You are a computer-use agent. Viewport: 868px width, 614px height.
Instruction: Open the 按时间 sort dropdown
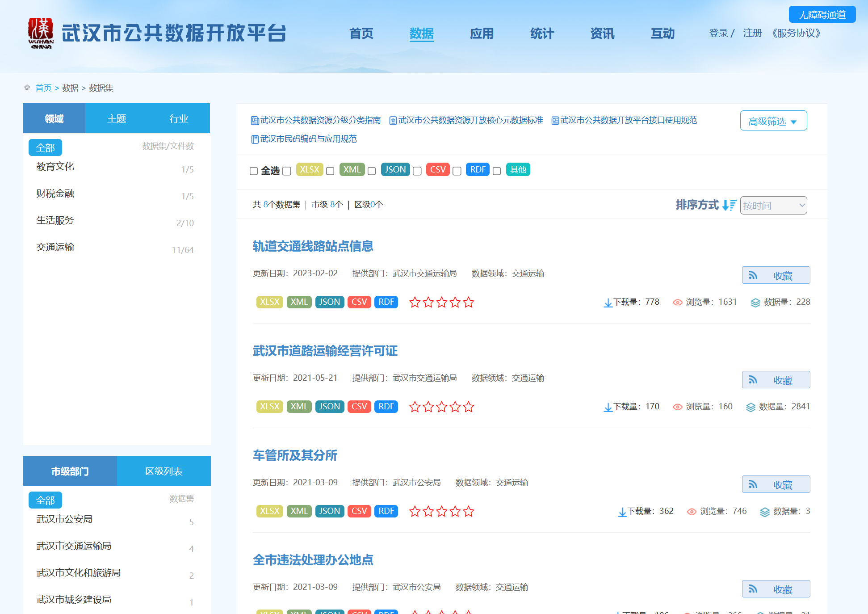point(773,206)
